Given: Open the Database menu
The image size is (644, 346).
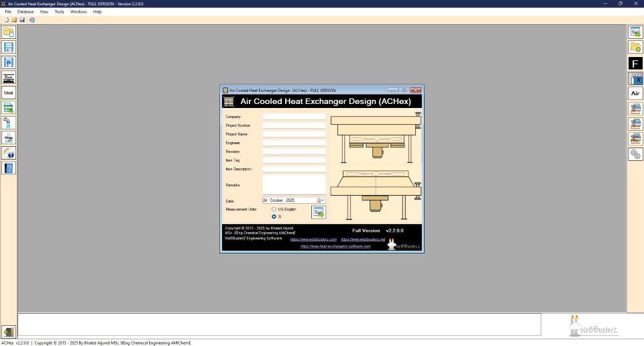Looking at the screenshot, I should (25, 12).
